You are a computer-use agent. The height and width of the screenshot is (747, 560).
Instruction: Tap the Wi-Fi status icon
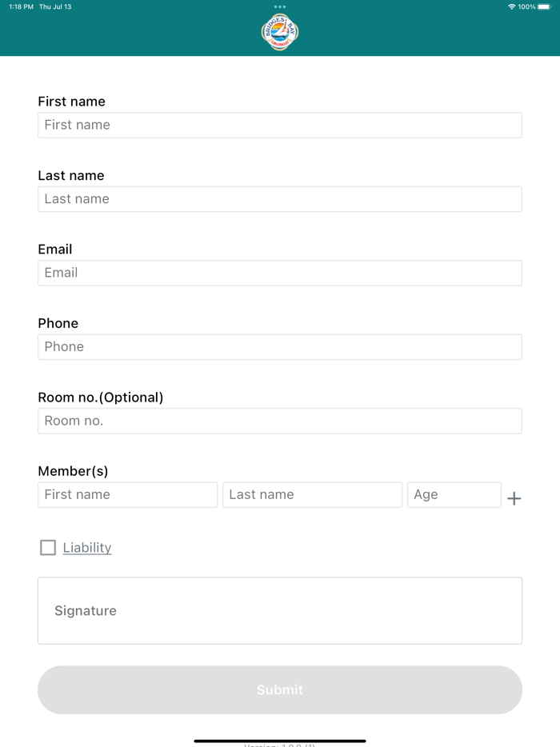tap(511, 6)
